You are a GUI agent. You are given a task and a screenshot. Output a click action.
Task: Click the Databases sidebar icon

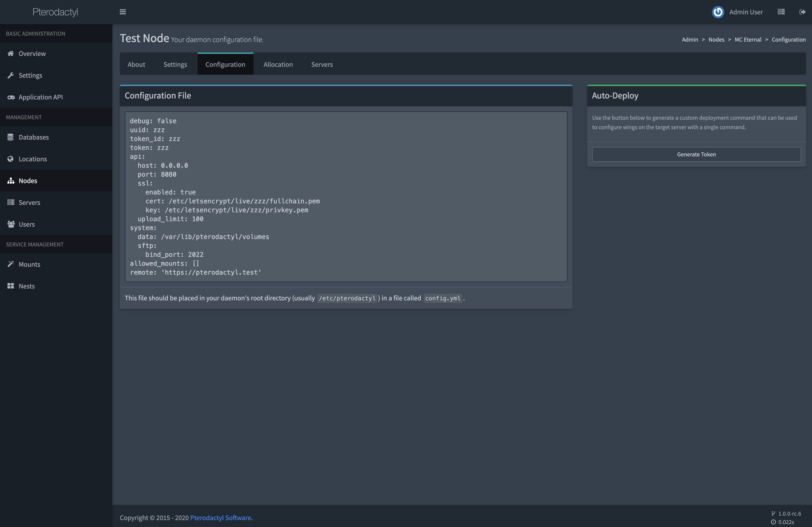(10, 137)
